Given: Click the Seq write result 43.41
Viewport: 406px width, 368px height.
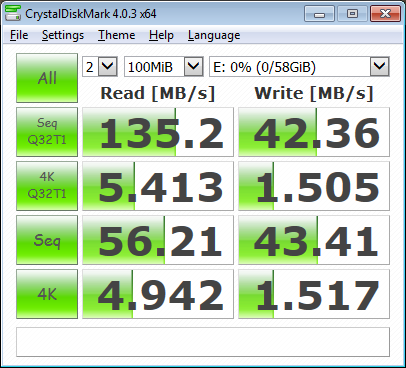Looking at the screenshot, I should 314,240.
